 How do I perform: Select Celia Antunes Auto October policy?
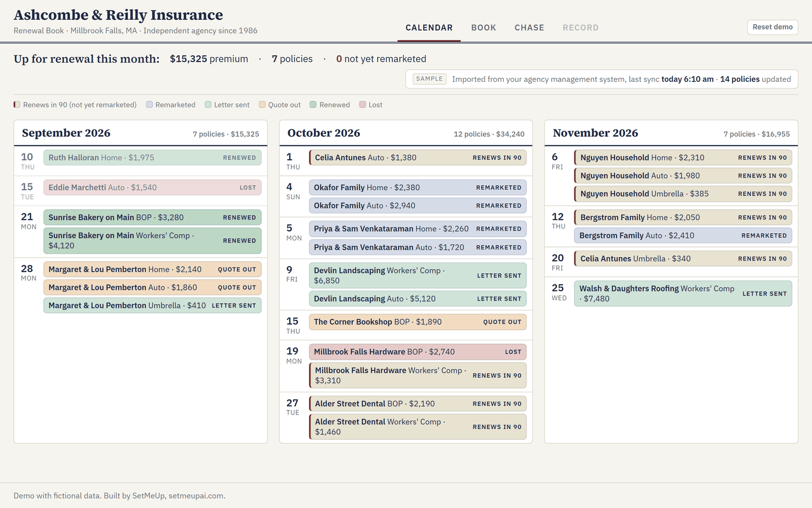(x=418, y=157)
